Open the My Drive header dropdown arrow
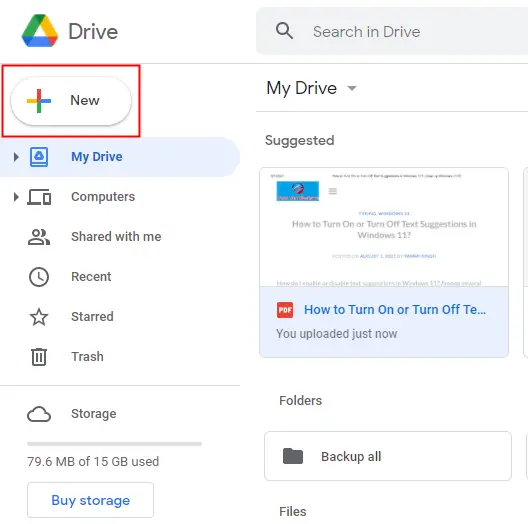528x524 pixels. tap(352, 88)
